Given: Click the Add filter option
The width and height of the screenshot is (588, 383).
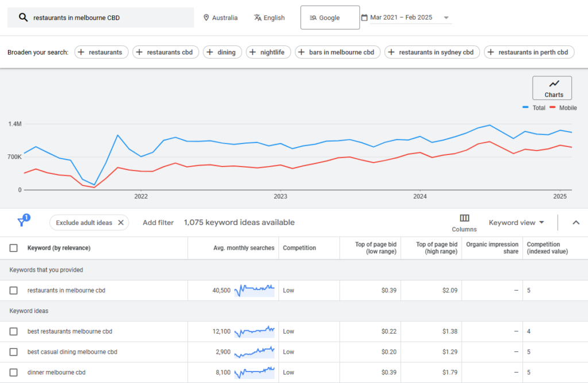Looking at the screenshot, I should click(158, 222).
